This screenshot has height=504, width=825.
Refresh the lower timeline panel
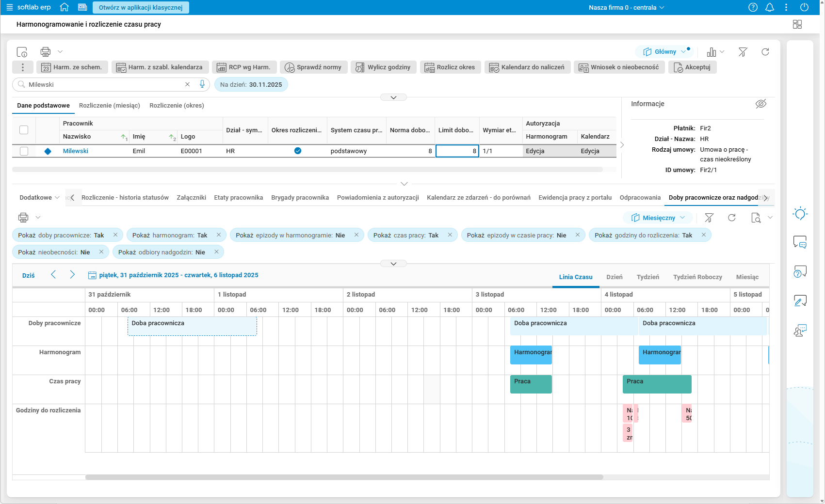click(x=732, y=218)
